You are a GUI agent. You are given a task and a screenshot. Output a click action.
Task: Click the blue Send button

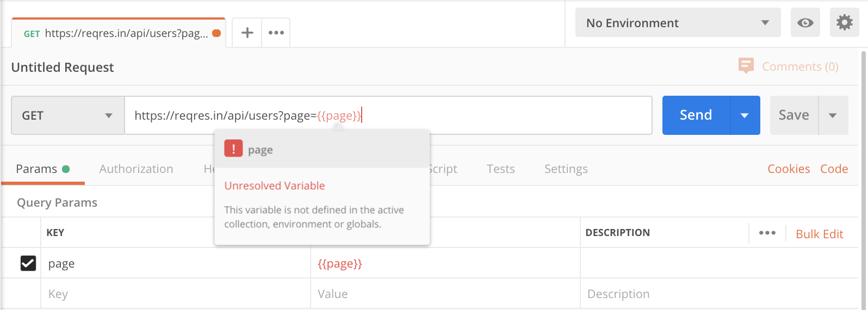696,115
